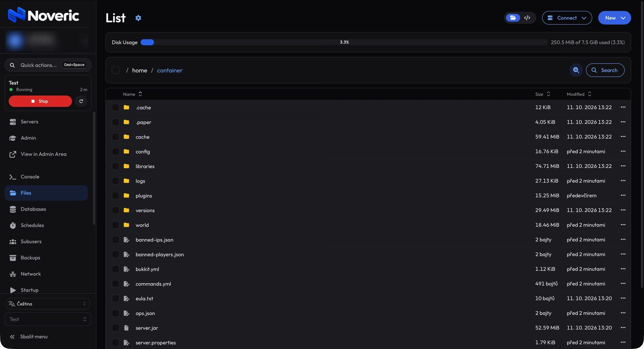Open the Schedules page
This screenshot has width=644, height=349.
(x=46, y=225)
